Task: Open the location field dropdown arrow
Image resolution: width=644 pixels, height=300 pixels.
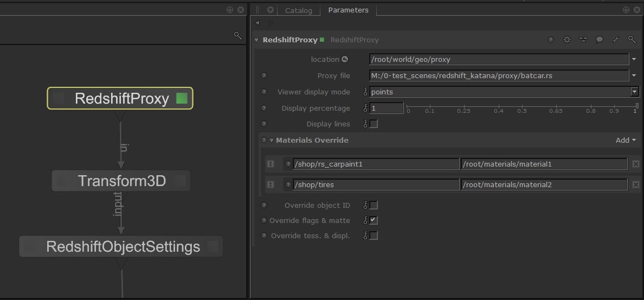Action: click(x=635, y=60)
